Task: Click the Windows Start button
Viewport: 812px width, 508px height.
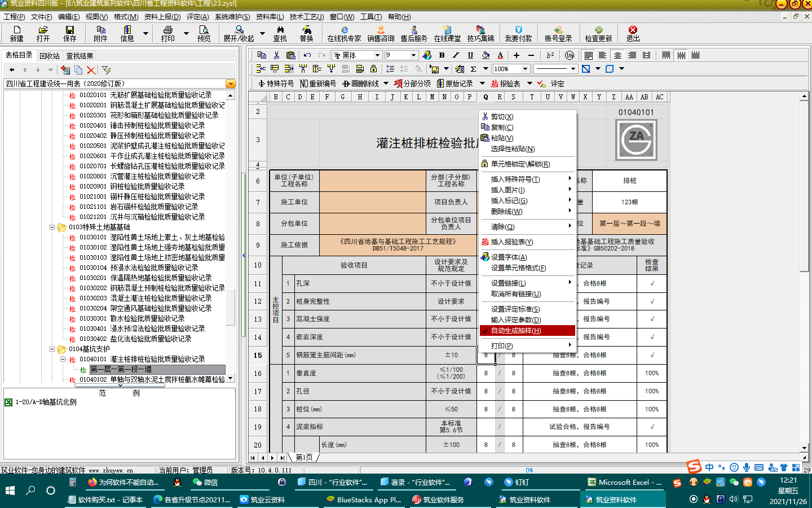Action: [10, 491]
